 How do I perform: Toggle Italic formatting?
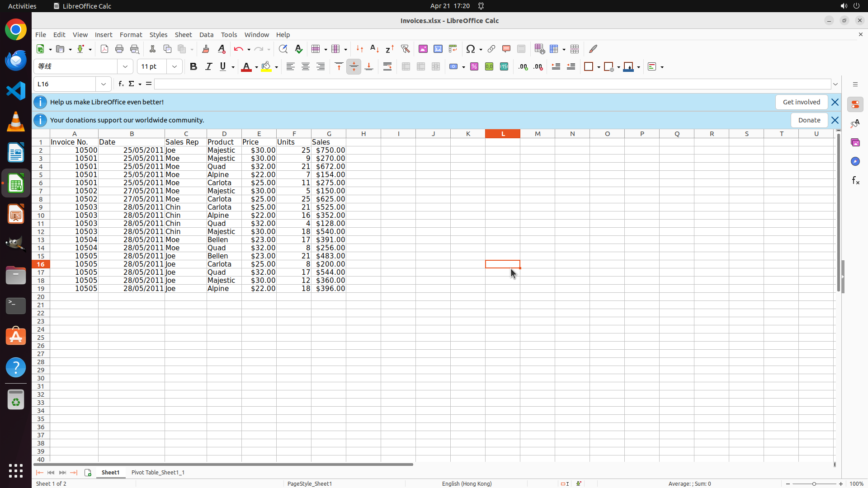point(208,67)
